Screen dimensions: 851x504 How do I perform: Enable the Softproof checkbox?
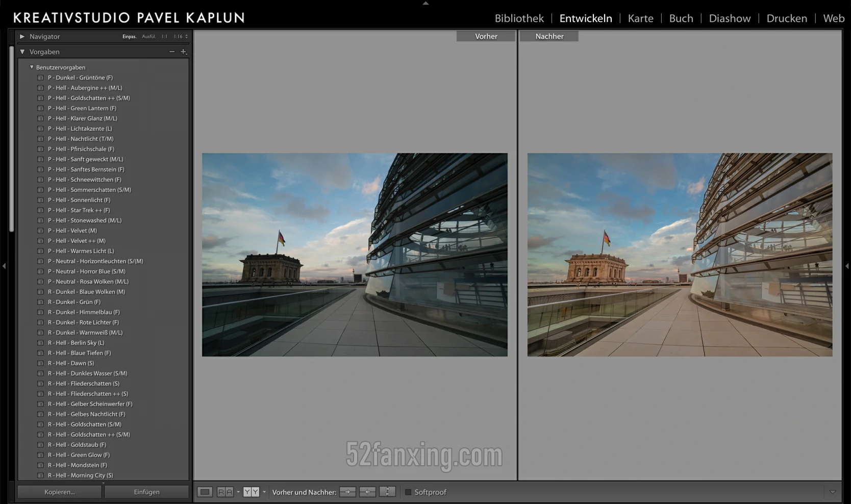408,492
